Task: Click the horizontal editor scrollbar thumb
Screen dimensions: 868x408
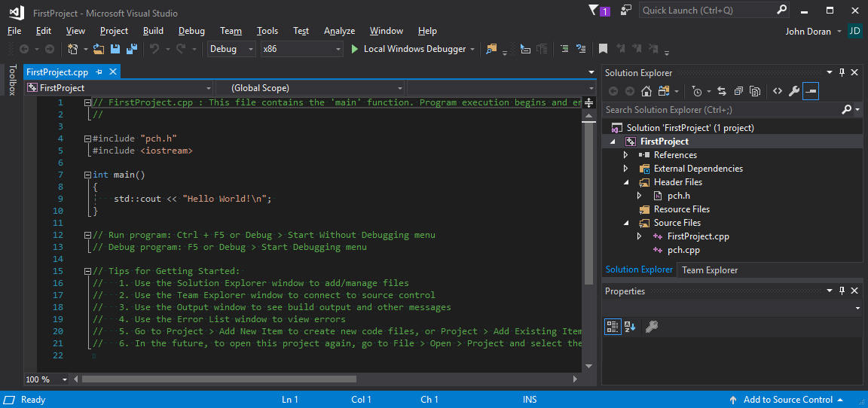Action: (220, 379)
